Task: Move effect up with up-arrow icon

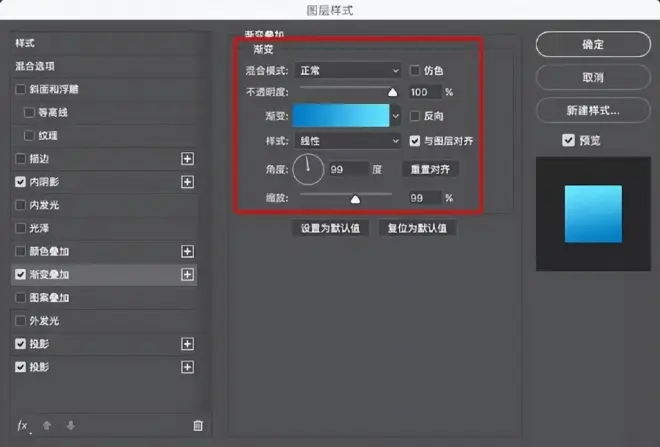Action: [x=47, y=426]
